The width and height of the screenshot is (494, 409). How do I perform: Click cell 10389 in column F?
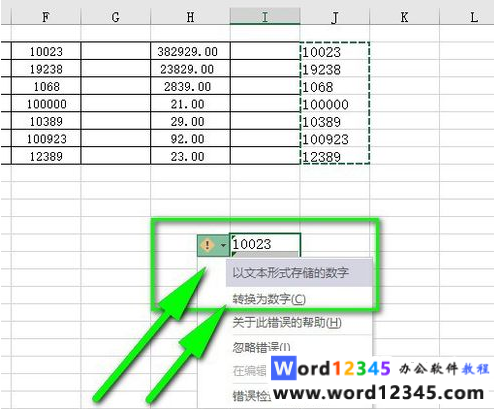(x=46, y=121)
